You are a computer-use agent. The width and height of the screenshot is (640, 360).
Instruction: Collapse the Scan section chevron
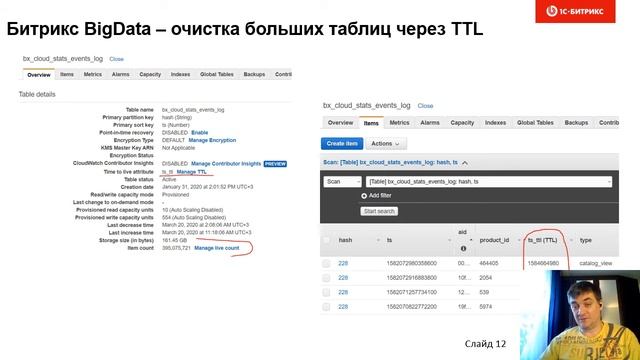465,162
